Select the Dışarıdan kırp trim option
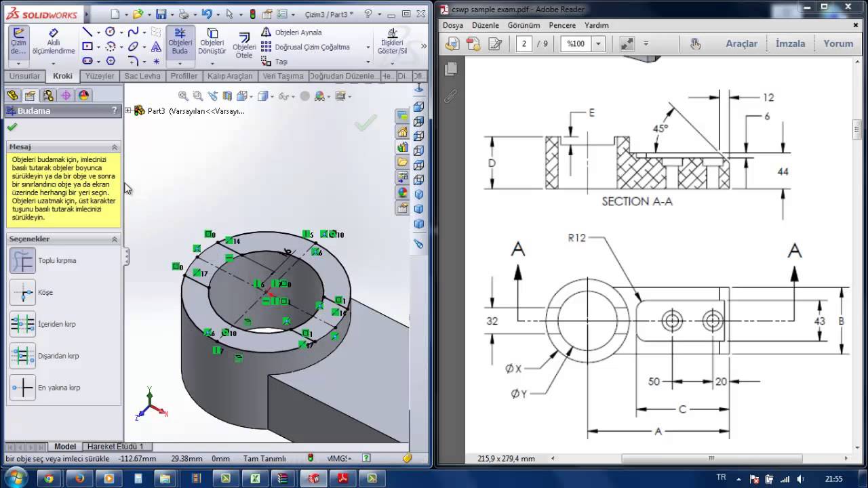Image resolution: width=868 pixels, height=488 pixels. tap(22, 356)
